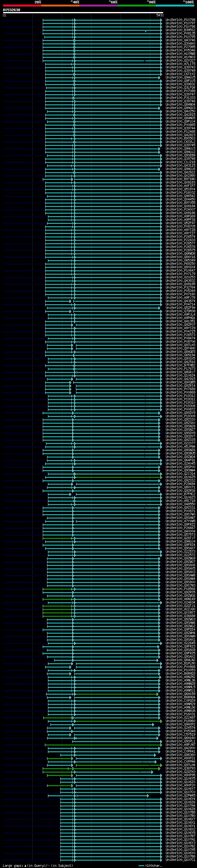Select the AV532630 query name

pos(11,10)
